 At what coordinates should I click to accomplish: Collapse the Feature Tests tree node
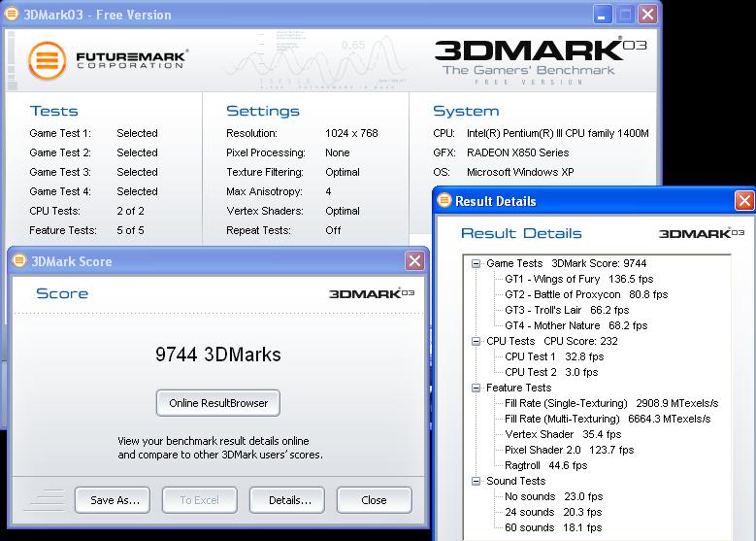(x=476, y=388)
